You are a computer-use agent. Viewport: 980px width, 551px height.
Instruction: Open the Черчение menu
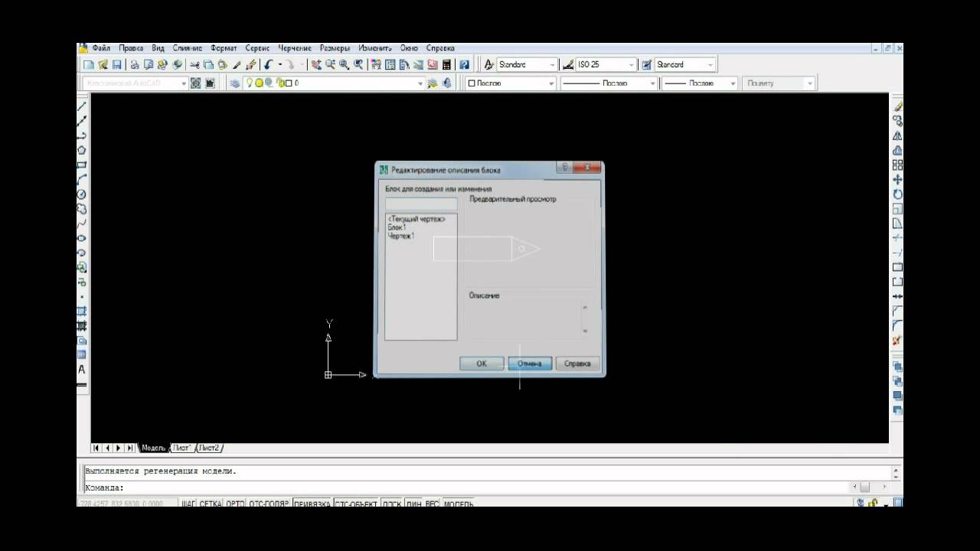click(x=295, y=48)
